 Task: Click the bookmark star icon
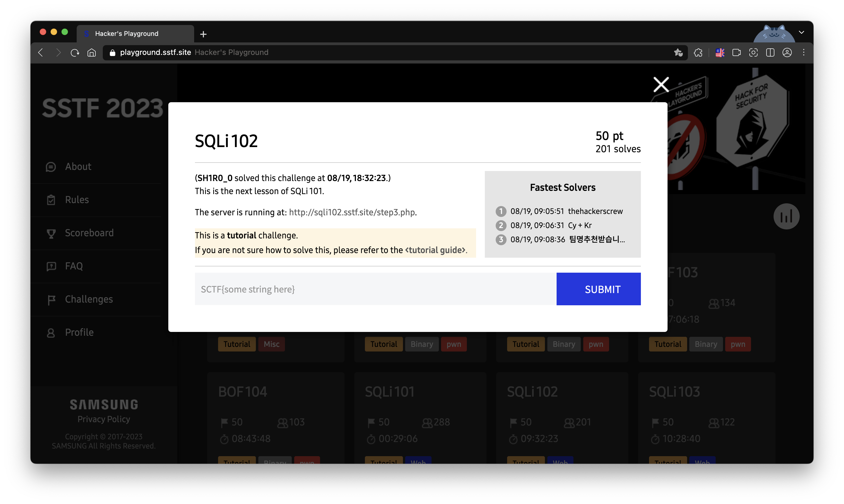pyautogui.click(x=678, y=53)
